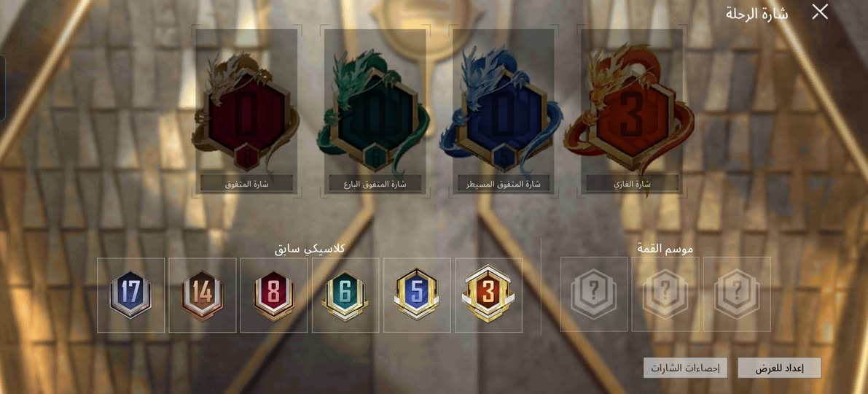Select the leftmost locked peak season slot
Viewport: 868px width, 394px height.
(594, 294)
